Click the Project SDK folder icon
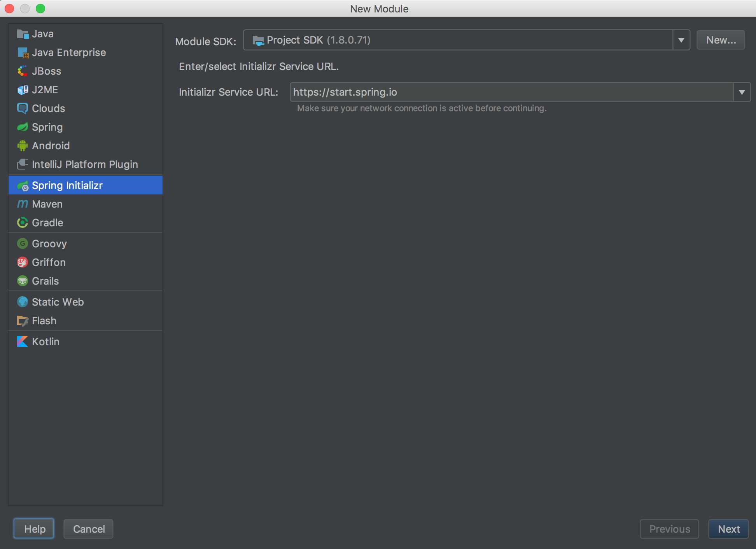This screenshot has height=549, width=756. [258, 40]
